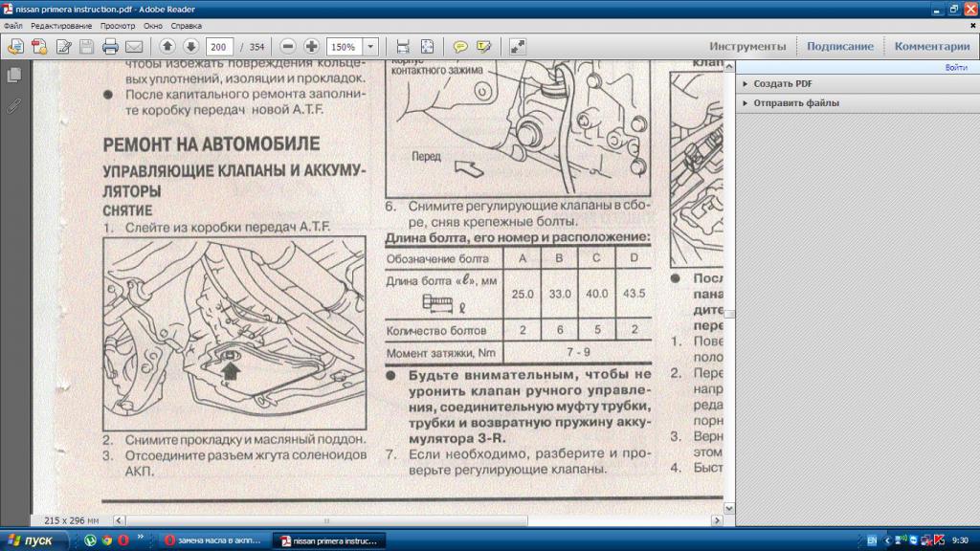Click the vertical scrollbar down arrow
This screenshot has width=980, height=551.
(x=728, y=509)
